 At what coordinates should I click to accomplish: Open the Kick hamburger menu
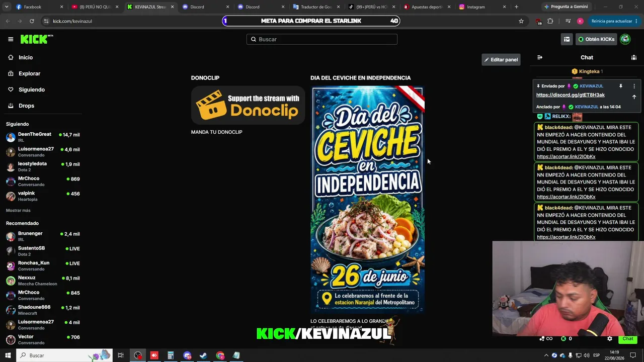coord(11,39)
